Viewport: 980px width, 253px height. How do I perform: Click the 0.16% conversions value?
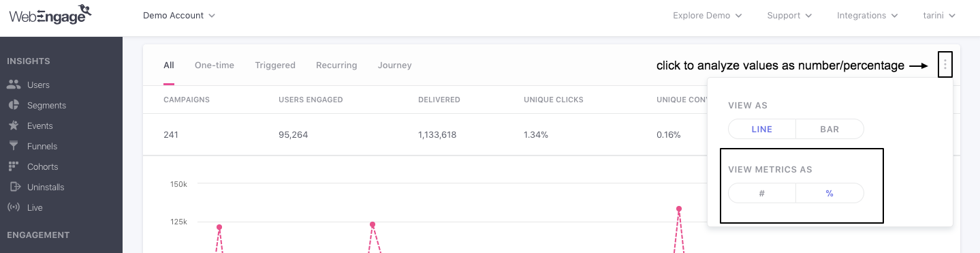click(669, 135)
